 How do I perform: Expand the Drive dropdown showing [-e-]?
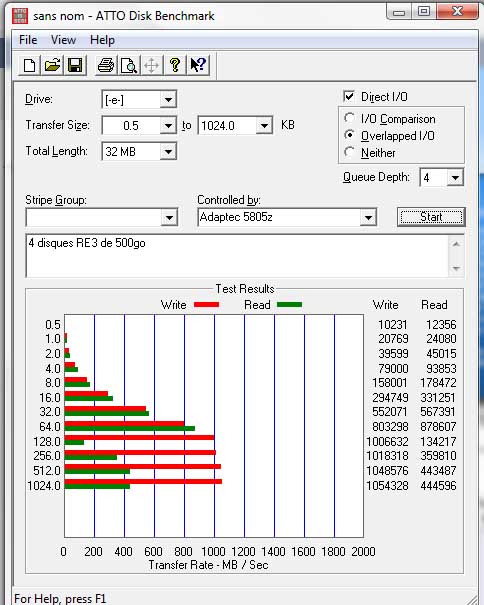click(x=168, y=100)
